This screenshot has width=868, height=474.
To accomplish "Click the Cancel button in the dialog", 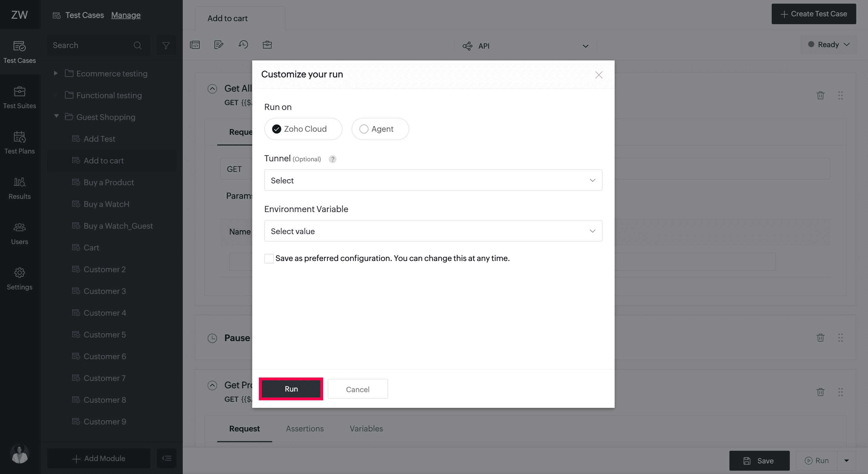I will (x=358, y=389).
